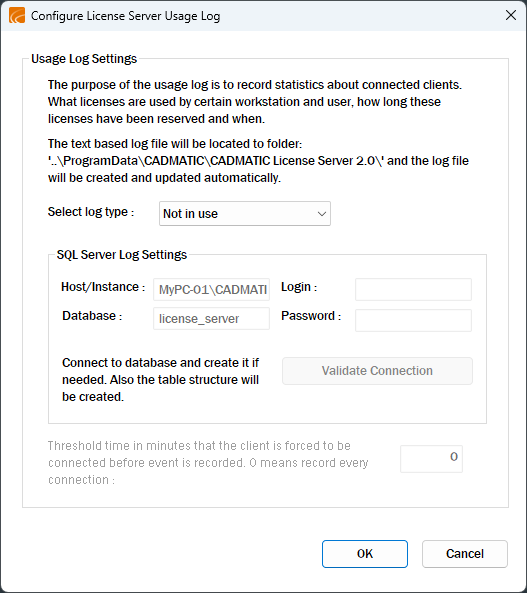Click the threshold minutes field showing 0
The image size is (527, 593).
point(431,459)
